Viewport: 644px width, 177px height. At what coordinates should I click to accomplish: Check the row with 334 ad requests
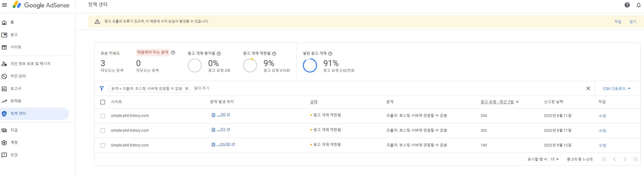103,116
